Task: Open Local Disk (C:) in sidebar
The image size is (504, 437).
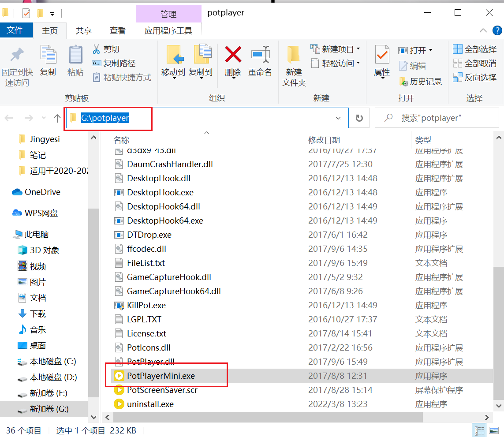Action: click(47, 362)
